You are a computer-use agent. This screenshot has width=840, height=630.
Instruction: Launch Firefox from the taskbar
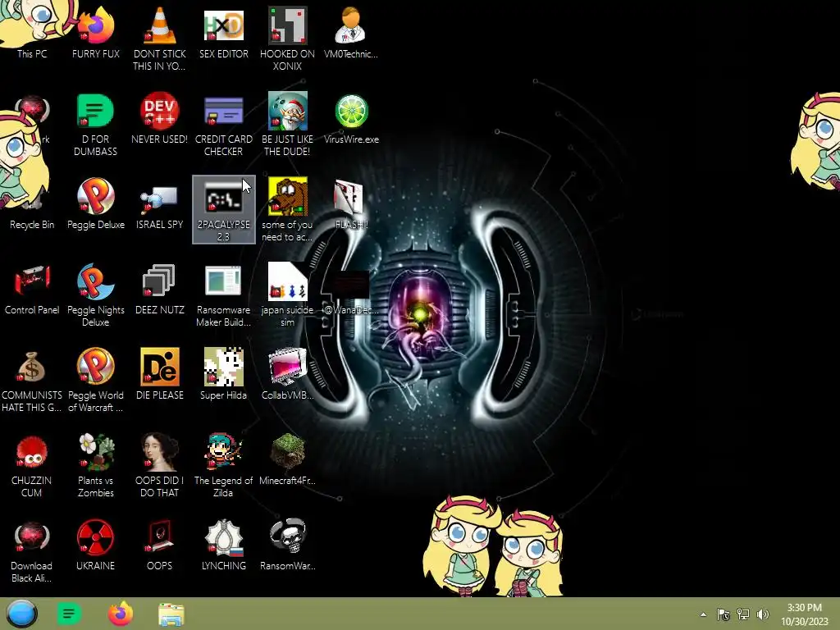[x=121, y=614]
